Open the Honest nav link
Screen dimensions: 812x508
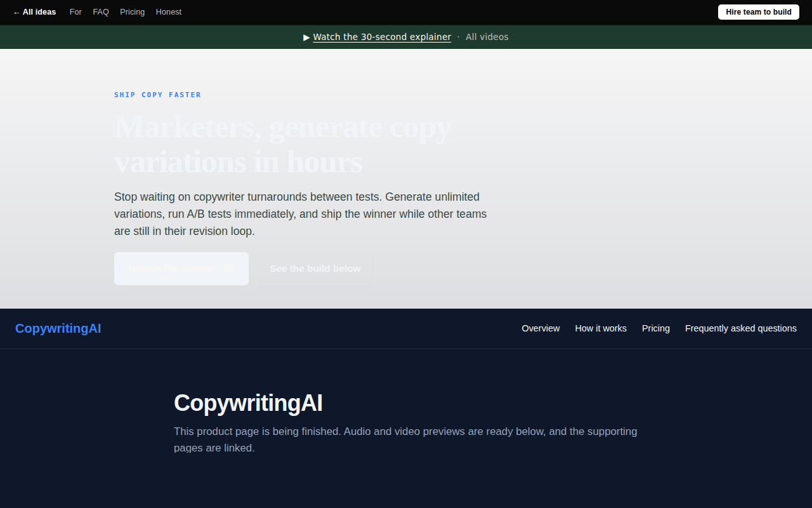pos(169,12)
